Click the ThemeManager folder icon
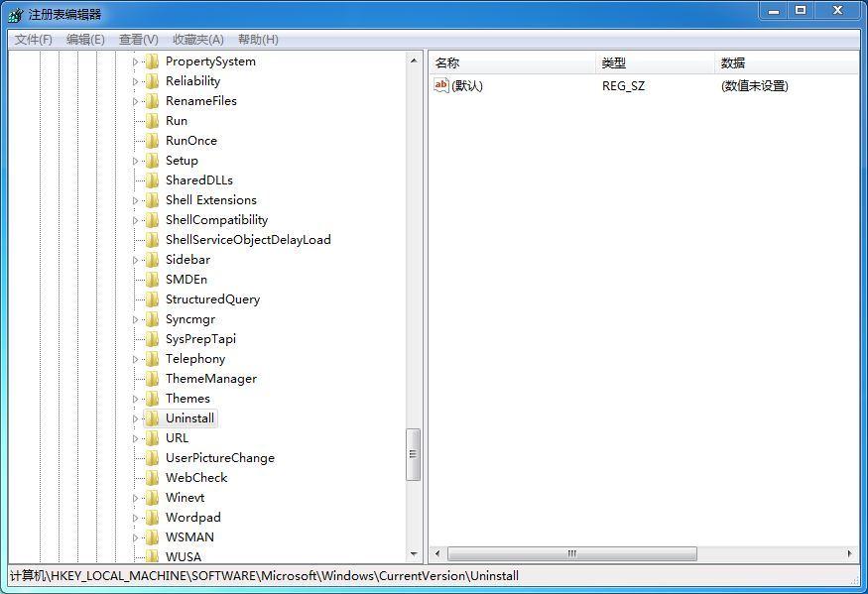 click(152, 379)
